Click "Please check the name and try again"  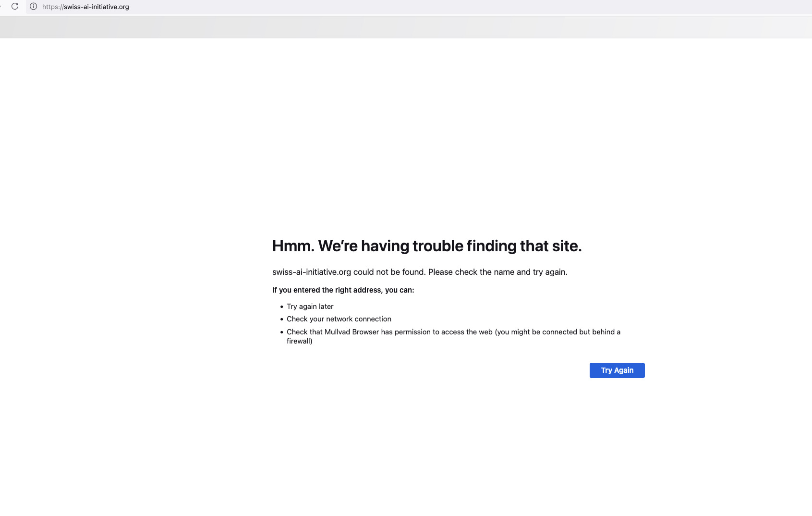pyautogui.click(x=497, y=272)
